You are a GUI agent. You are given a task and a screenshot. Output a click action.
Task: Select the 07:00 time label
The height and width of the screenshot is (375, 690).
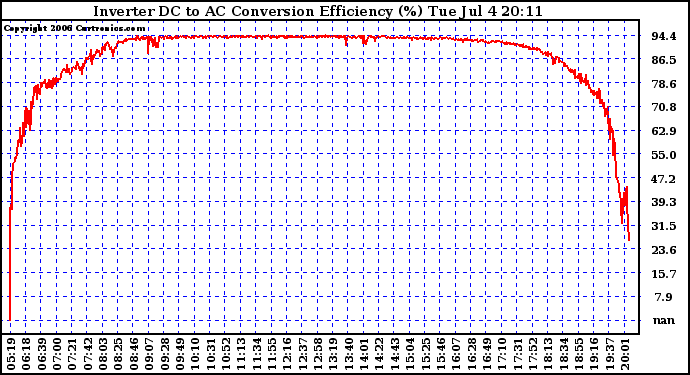point(57,354)
